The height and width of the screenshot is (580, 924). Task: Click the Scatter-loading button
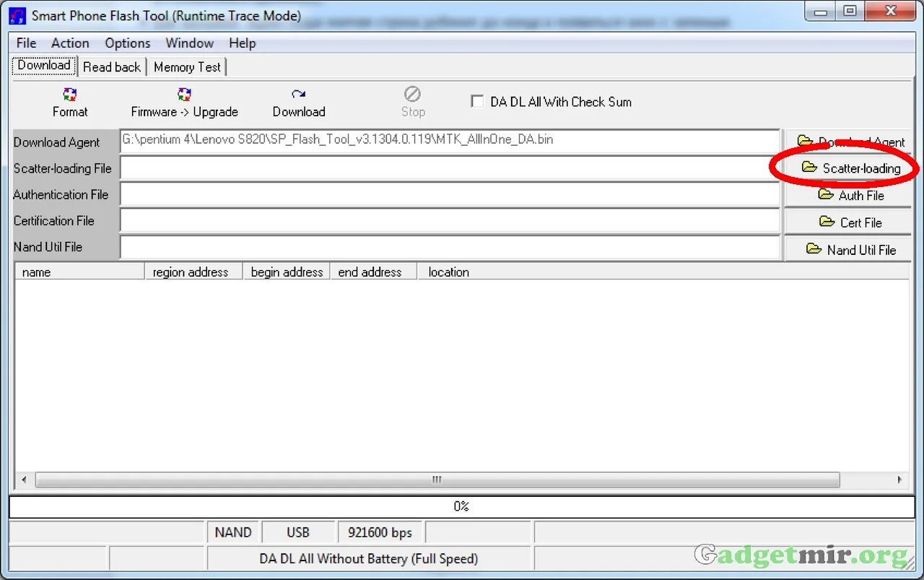click(848, 168)
